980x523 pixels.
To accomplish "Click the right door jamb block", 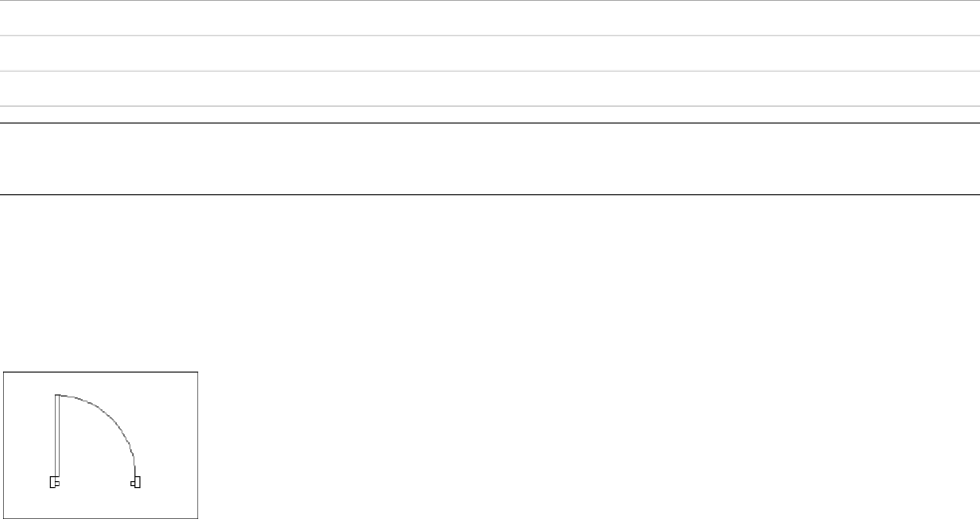I will click(136, 482).
